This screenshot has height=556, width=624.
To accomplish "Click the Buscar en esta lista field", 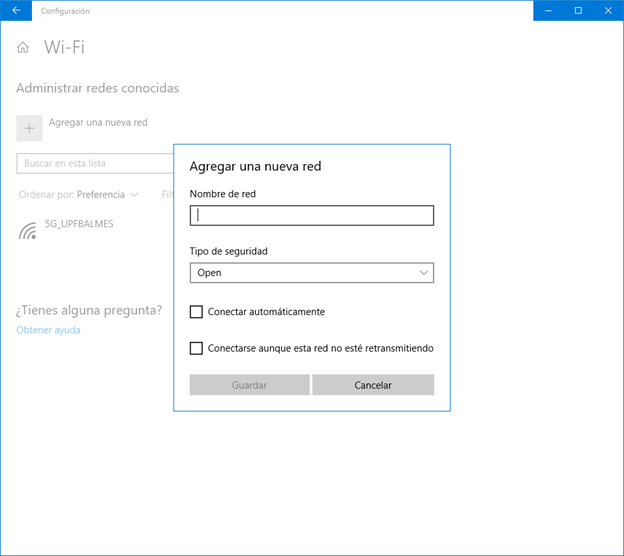I will (x=95, y=163).
